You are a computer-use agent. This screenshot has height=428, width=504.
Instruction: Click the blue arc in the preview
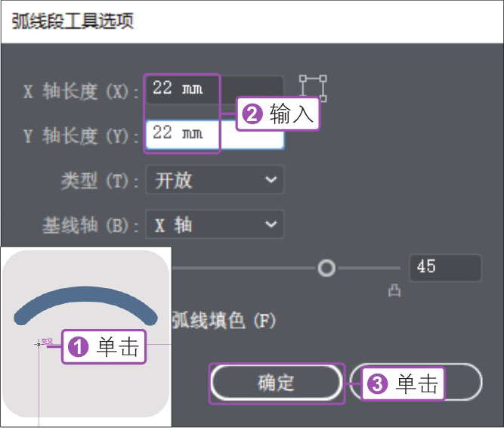[85, 305]
